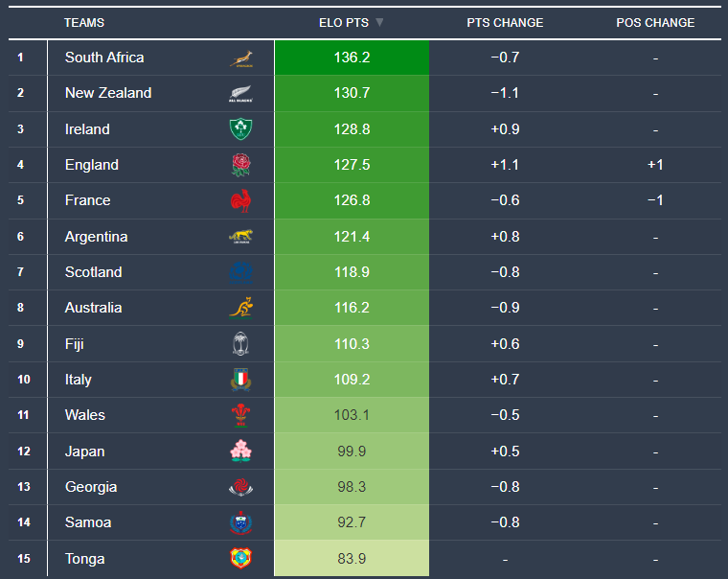
Task: Click the France red rooster logo
Action: 240,201
